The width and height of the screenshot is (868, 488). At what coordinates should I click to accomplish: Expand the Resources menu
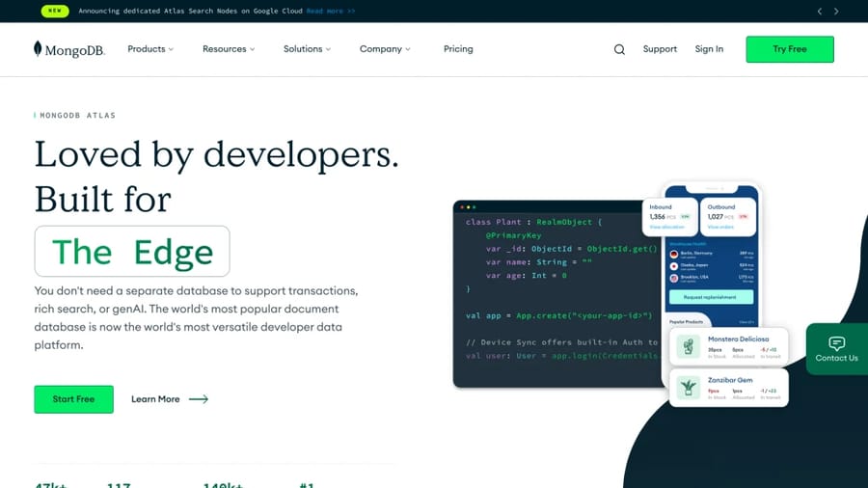click(229, 48)
